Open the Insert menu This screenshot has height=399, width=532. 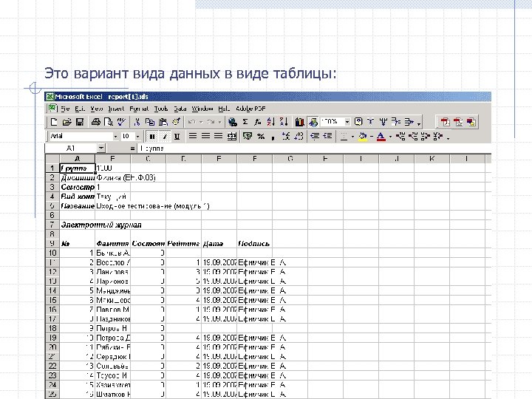click(116, 109)
